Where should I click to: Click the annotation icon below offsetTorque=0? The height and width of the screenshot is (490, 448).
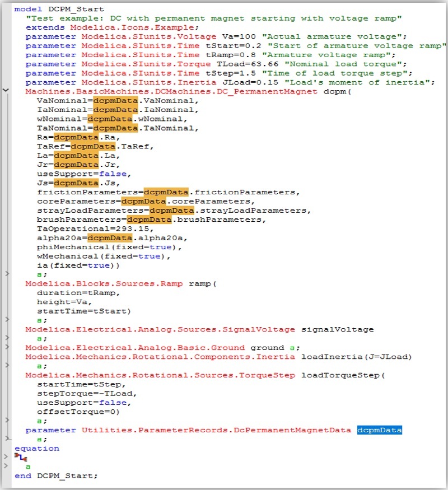(x=39, y=421)
